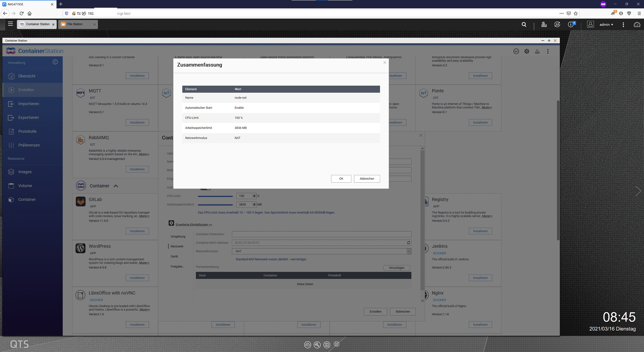This screenshot has height=352, width=644.
Task: Open More link for RabbitMQ description
Action: coord(144,154)
